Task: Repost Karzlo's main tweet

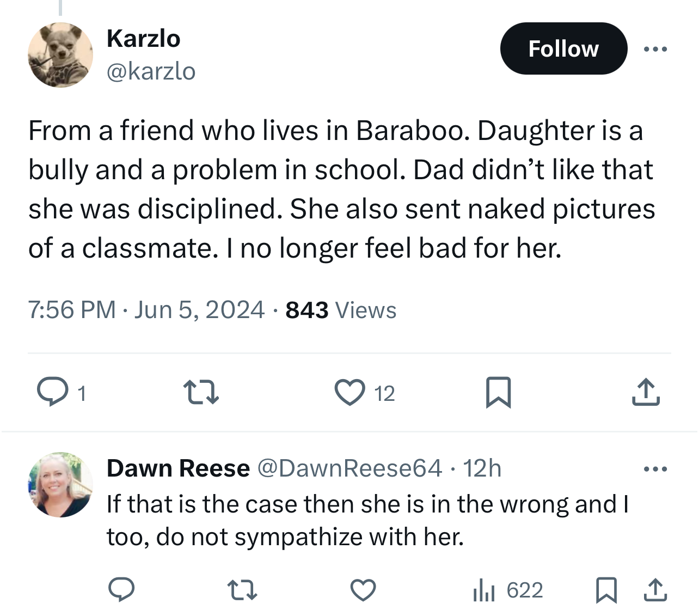Action: pyautogui.click(x=201, y=392)
